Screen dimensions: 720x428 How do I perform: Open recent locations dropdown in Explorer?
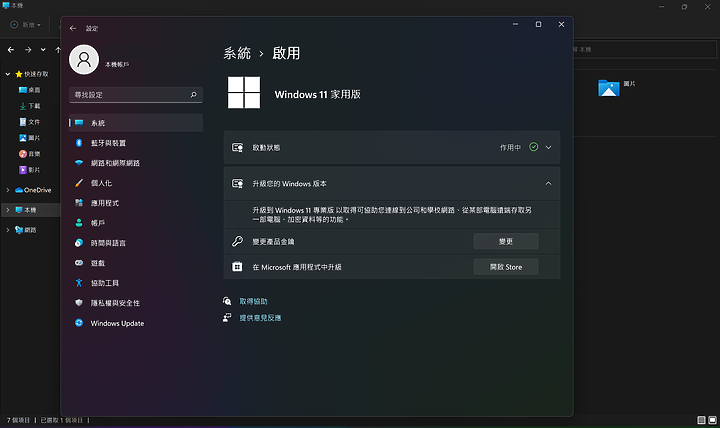pyautogui.click(x=43, y=50)
